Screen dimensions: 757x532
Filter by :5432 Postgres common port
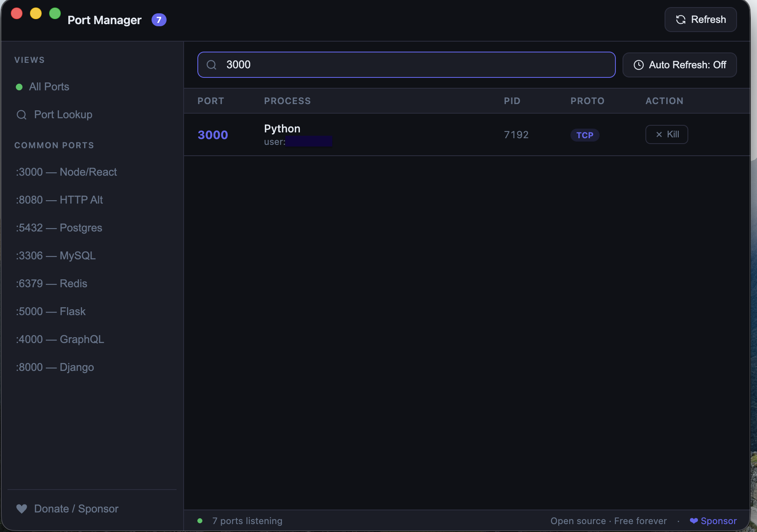pyautogui.click(x=58, y=228)
